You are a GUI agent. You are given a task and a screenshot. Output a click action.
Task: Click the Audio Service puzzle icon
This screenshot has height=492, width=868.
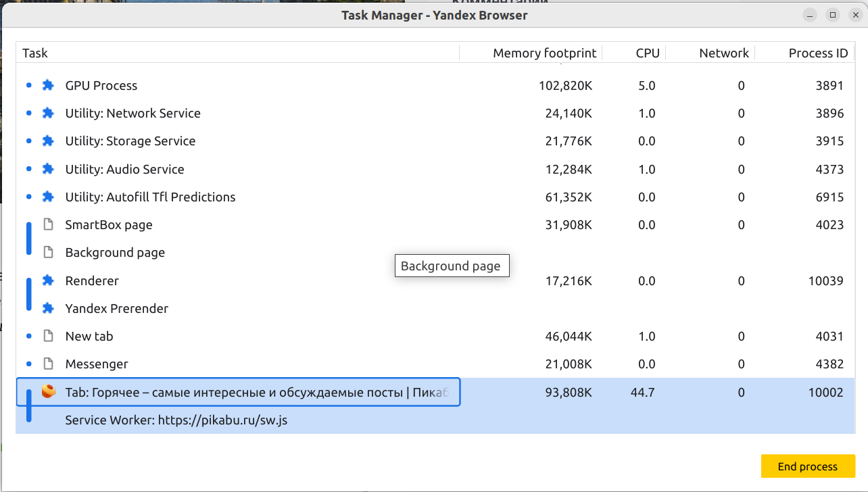pyautogui.click(x=48, y=169)
